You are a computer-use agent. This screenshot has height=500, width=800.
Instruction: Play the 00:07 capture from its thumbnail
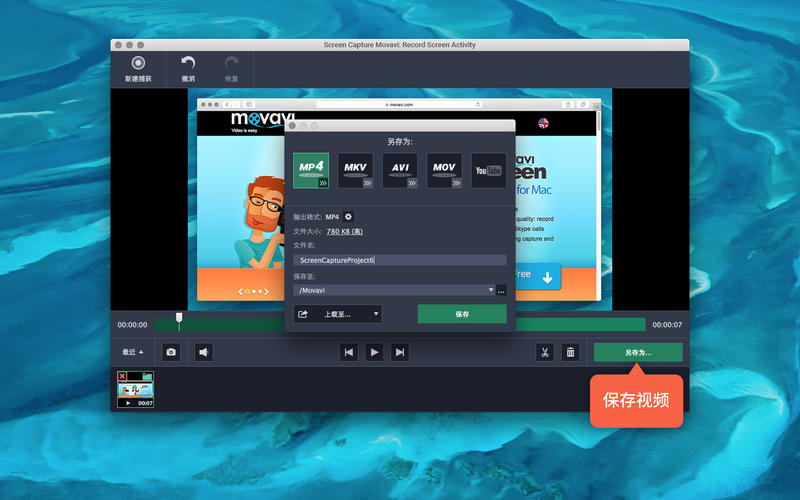pos(129,403)
